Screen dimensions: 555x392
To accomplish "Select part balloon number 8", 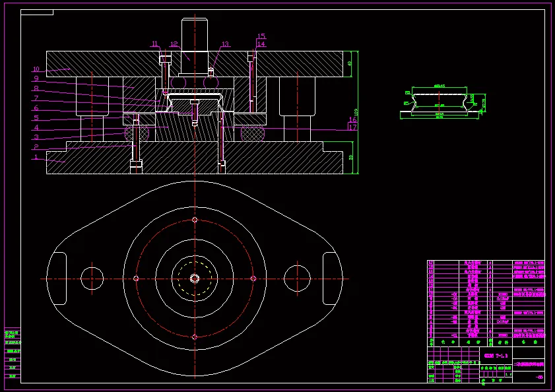I will click(36, 88).
